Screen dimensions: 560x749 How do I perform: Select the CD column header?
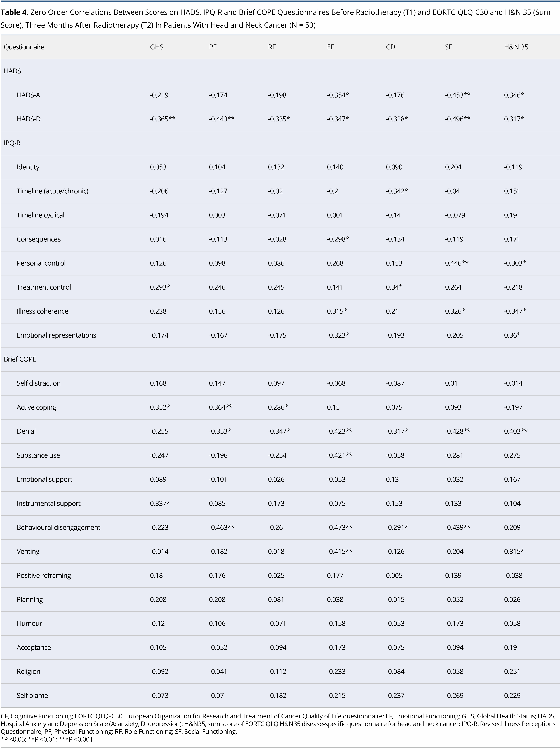point(390,47)
